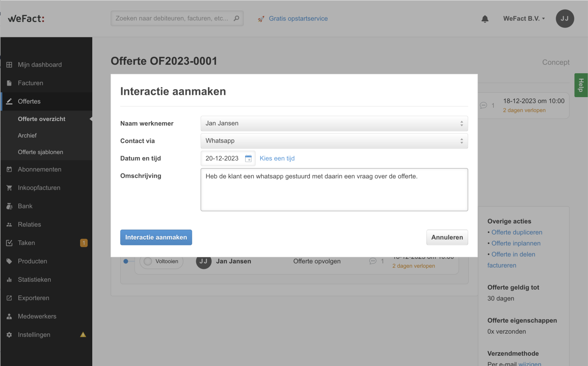
Task: Open the Naam werknemer dropdown
Action: click(334, 124)
